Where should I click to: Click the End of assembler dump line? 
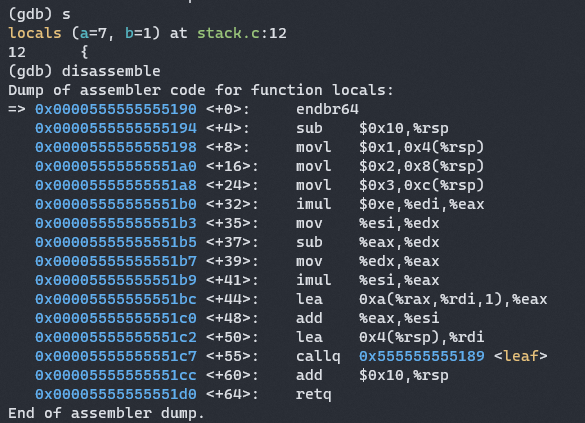tap(106, 413)
